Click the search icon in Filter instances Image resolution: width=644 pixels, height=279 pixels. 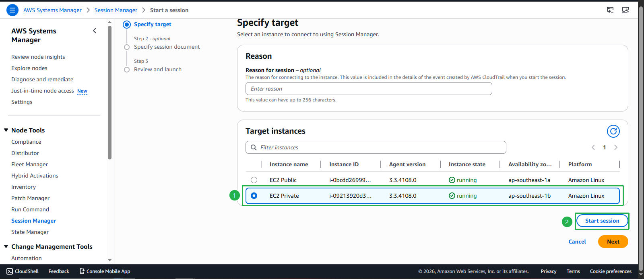pyautogui.click(x=254, y=147)
